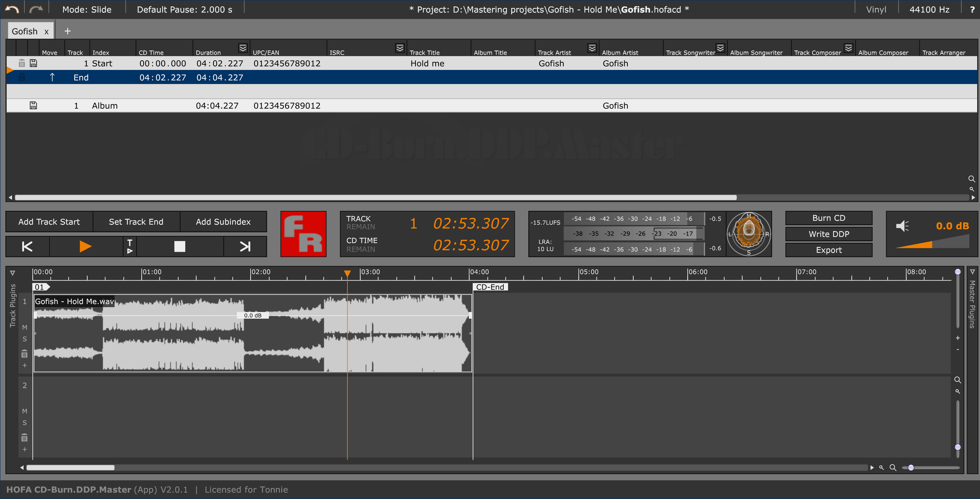Click the Export button

[x=829, y=250]
